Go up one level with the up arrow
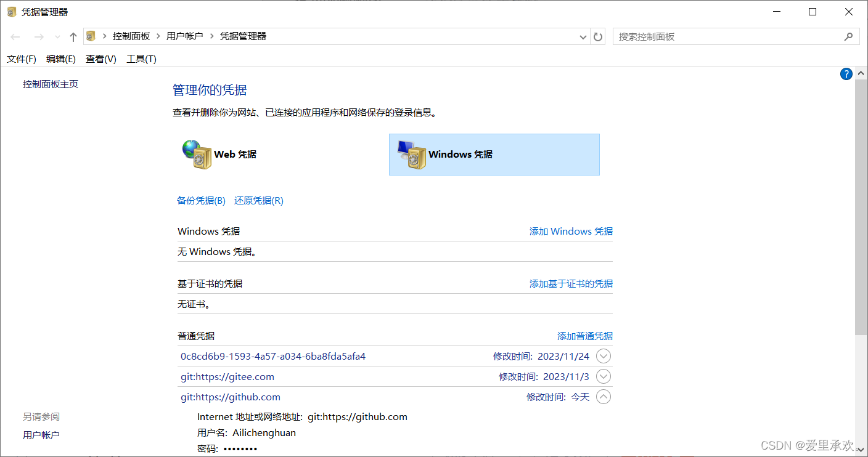Image resolution: width=868 pixels, height=457 pixels. click(73, 37)
